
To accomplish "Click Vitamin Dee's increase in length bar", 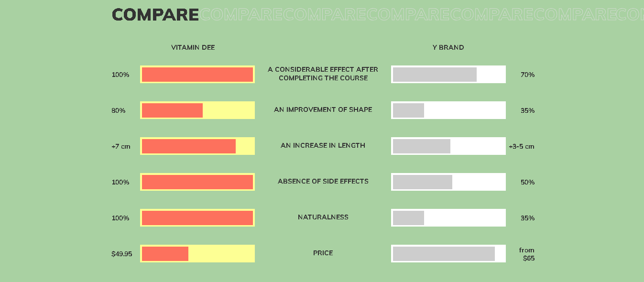I will [x=197, y=146].
